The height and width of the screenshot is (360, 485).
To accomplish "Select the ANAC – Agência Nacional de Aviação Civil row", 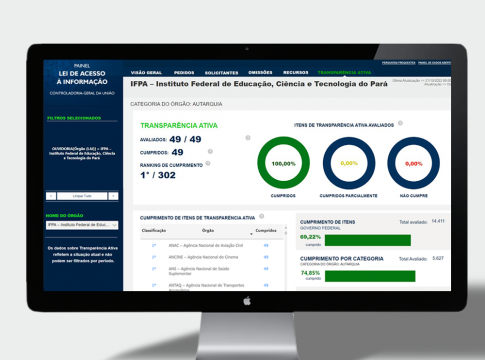I will click(212, 246).
